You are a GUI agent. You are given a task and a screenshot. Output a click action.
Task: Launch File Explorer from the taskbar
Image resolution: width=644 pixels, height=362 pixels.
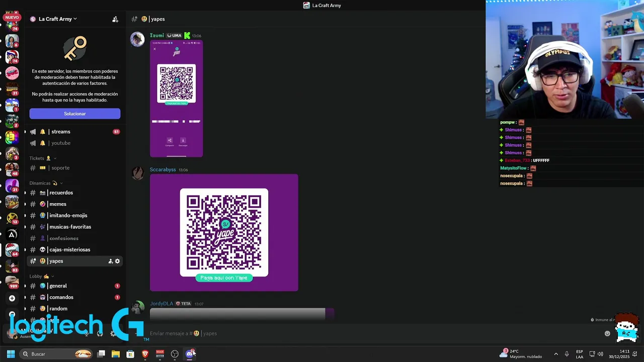pyautogui.click(x=116, y=354)
